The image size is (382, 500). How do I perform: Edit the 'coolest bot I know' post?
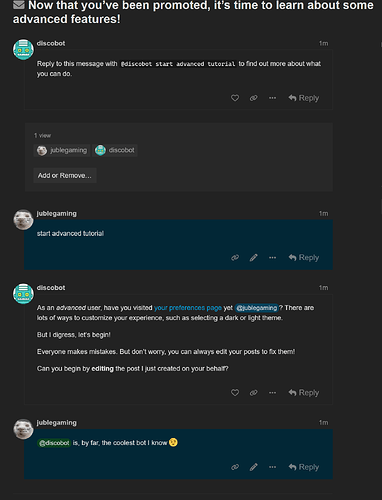tap(254, 467)
